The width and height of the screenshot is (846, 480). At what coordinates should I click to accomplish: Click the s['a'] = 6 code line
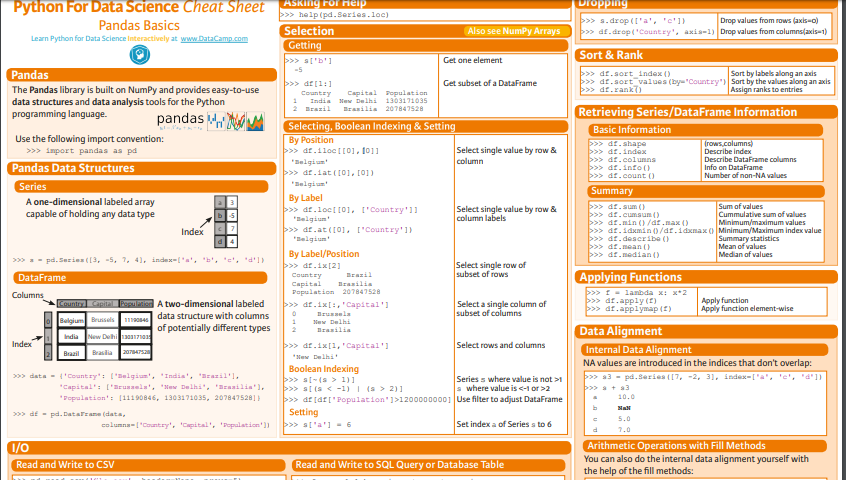click(318, 425)
